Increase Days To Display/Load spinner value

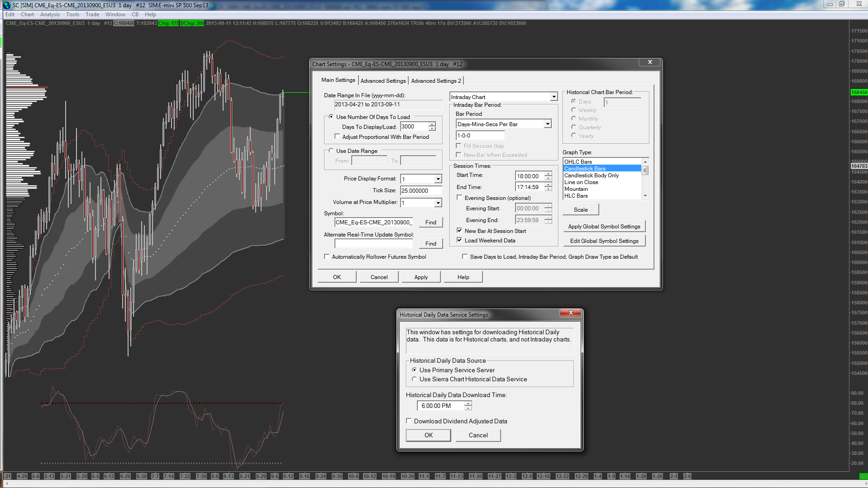point(432,124)
